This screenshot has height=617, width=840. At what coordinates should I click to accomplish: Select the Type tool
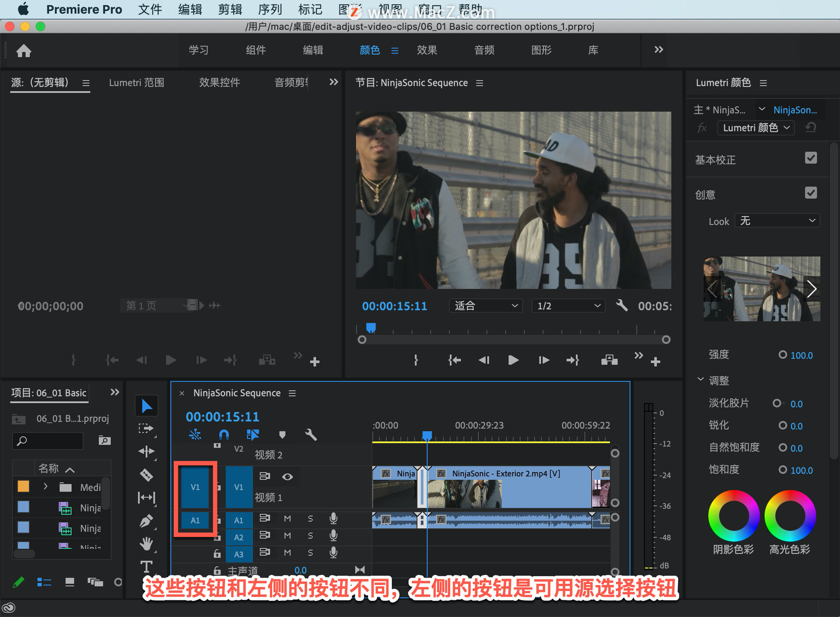tap(146, 567)
